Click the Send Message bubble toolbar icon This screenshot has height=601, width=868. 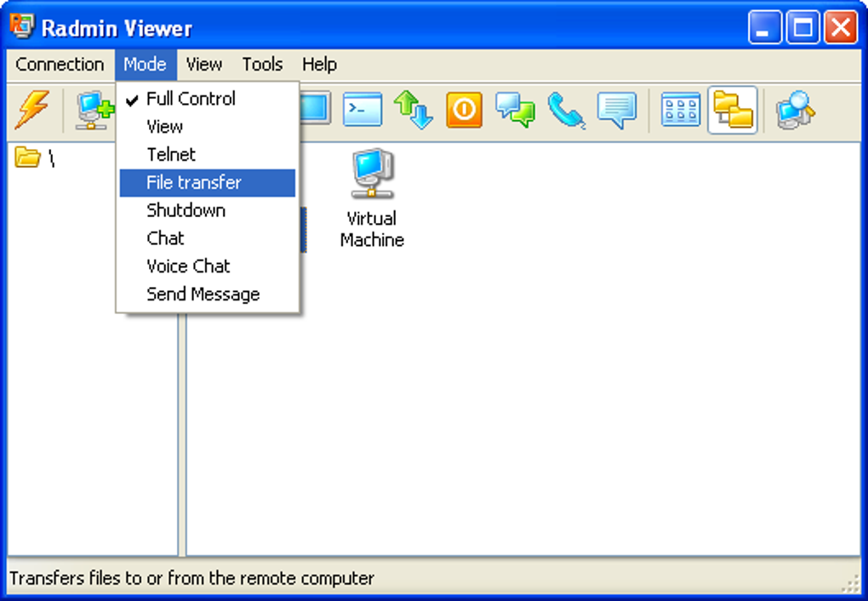click(x=617, y=110)
